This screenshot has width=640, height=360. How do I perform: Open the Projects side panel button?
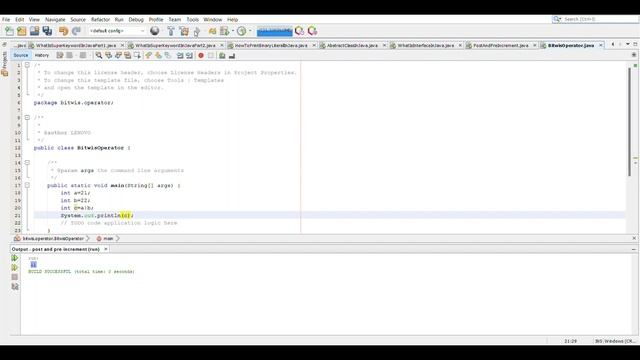[4, 64]
